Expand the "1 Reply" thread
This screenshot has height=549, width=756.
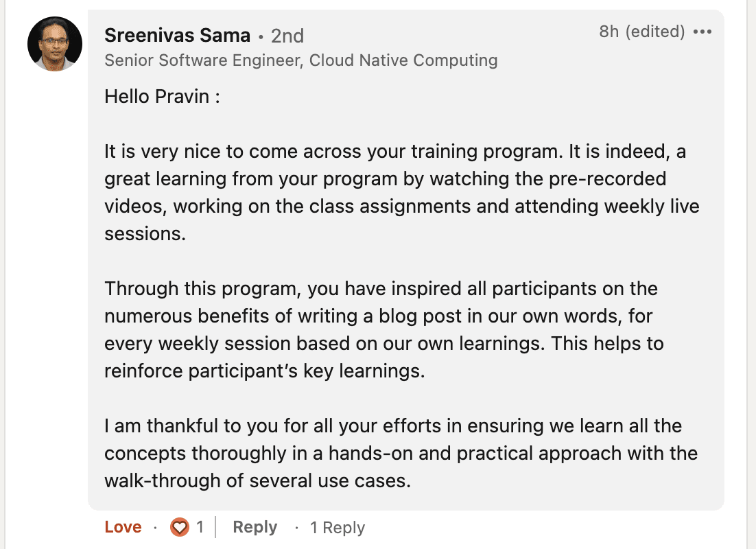337,528
